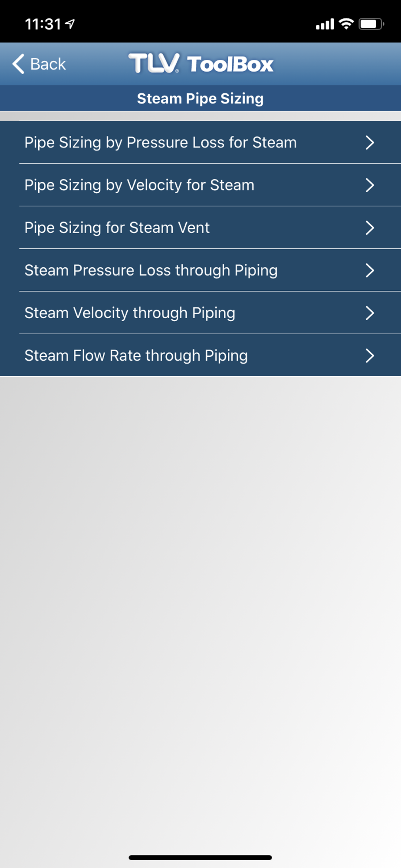Image resolution: width=401 pixels, height=868 pixels.
Task: Open chevron for Steam Flow Rate through Piping
Action: click(370, 355)
